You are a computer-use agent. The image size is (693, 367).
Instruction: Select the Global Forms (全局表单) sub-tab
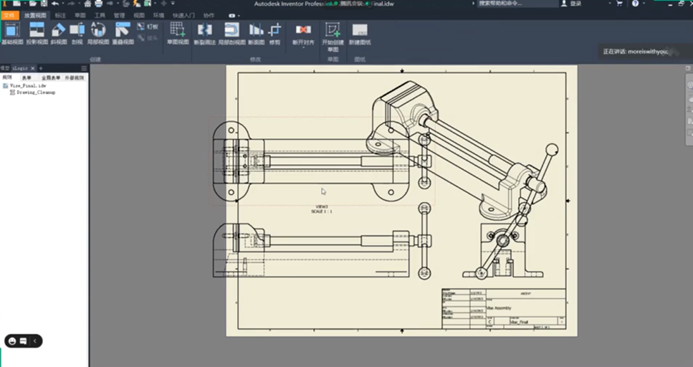pyautogui.click(x=50, y=77)
